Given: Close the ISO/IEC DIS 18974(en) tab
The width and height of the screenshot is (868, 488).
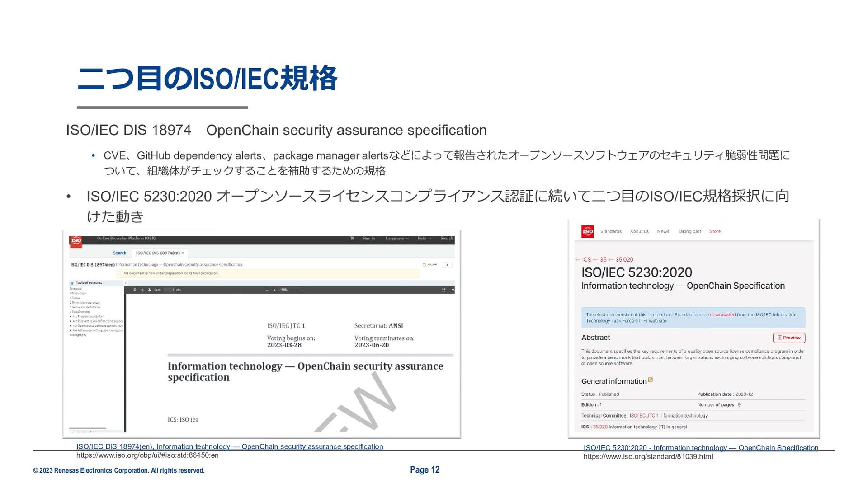Looking at the screenshot, I should click(x=183, y=253).
